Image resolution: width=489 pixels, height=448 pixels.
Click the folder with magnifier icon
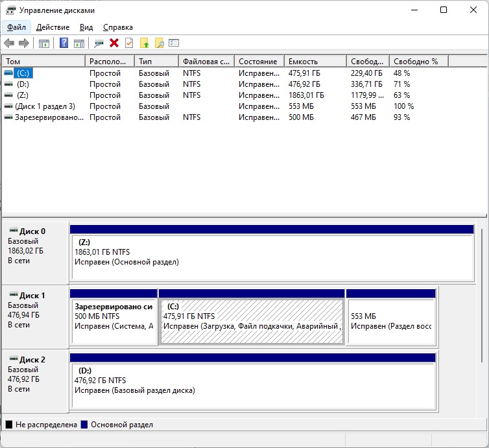tap(160, 43)
